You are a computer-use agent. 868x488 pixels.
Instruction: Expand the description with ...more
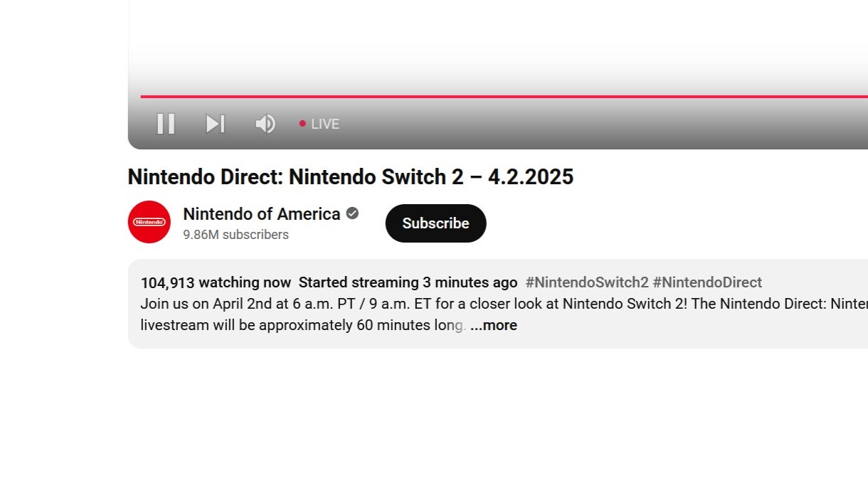point(494,325)
